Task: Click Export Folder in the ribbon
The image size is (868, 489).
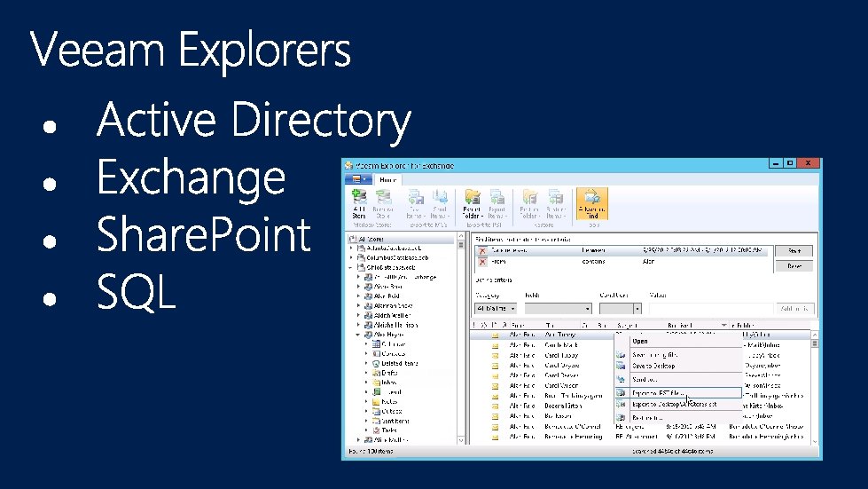Action: pyautogui.click(x=473, y=204)
